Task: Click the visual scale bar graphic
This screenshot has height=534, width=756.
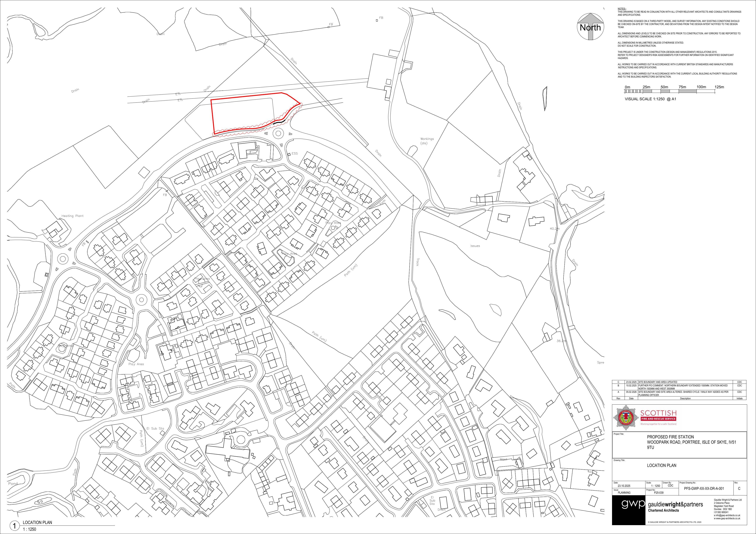Action: pos(669,92)
